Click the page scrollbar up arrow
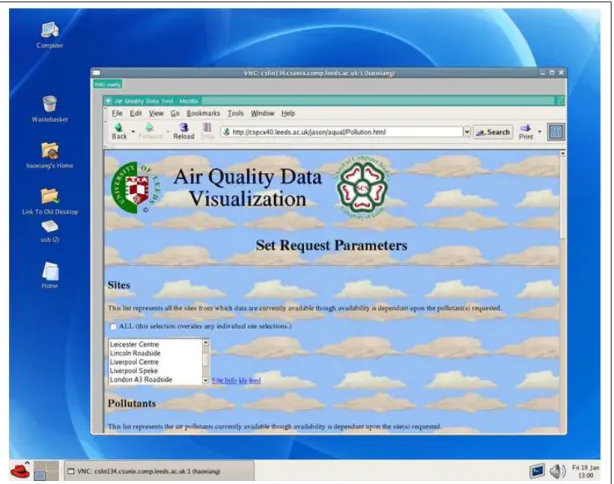The height and width of the screenshot is (484, 614). (x=562, y=154)
